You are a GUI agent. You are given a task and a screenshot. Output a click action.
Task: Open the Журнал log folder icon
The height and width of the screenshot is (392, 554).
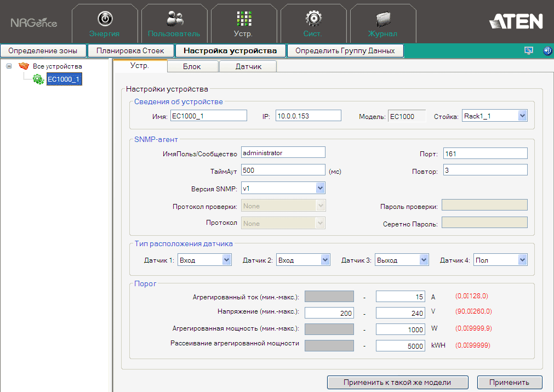point(382,19)
